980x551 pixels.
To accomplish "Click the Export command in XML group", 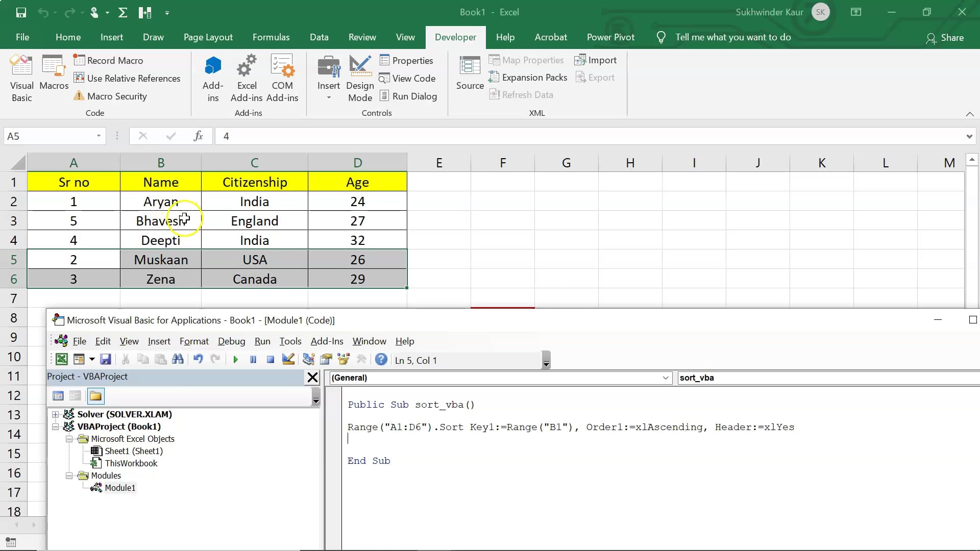I will (596, 77).
